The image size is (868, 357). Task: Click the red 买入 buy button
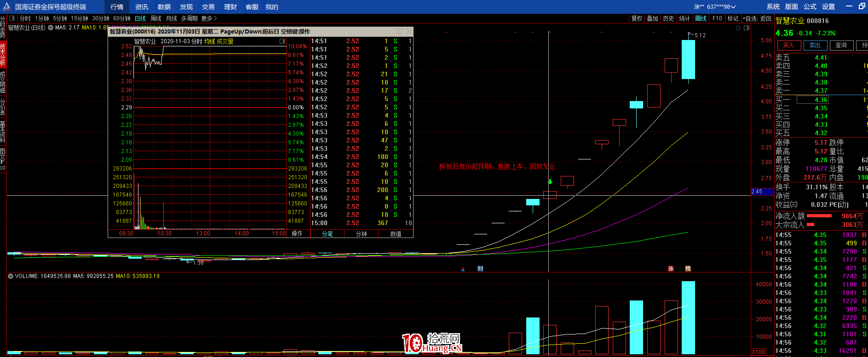[x=788, y=45]
